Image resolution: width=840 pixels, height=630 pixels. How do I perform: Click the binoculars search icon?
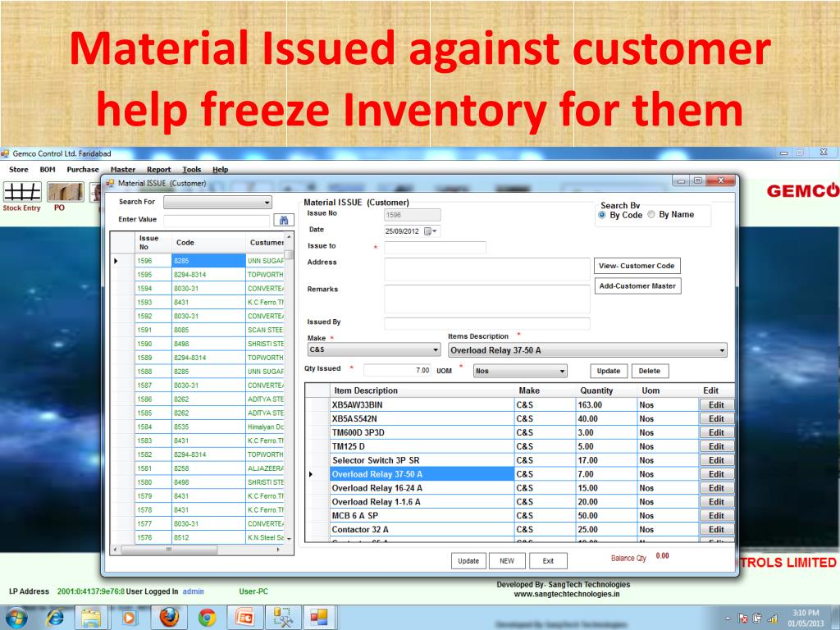284,220
